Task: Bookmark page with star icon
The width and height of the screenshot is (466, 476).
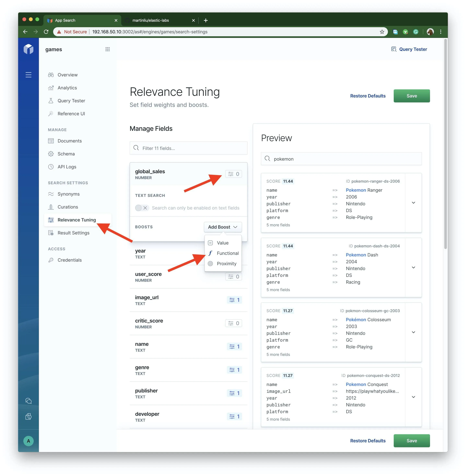Action: tap(382, 32)
